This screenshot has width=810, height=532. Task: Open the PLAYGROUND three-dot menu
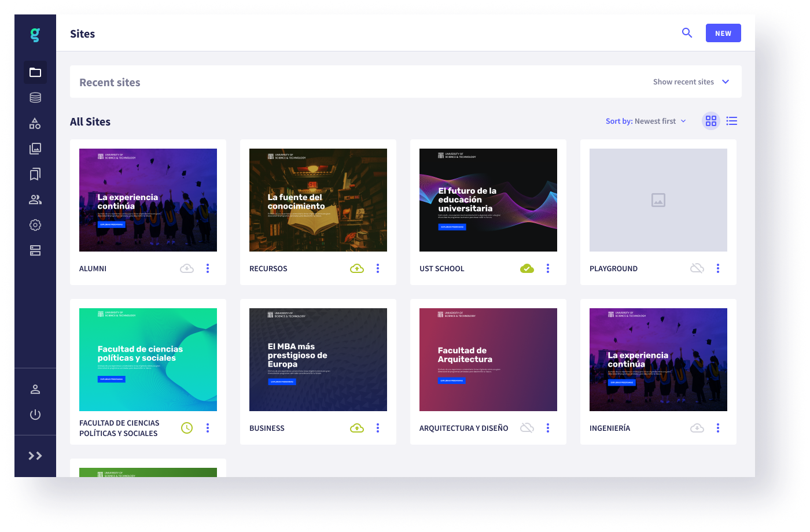pyautogui.click(x=718, y=268)
